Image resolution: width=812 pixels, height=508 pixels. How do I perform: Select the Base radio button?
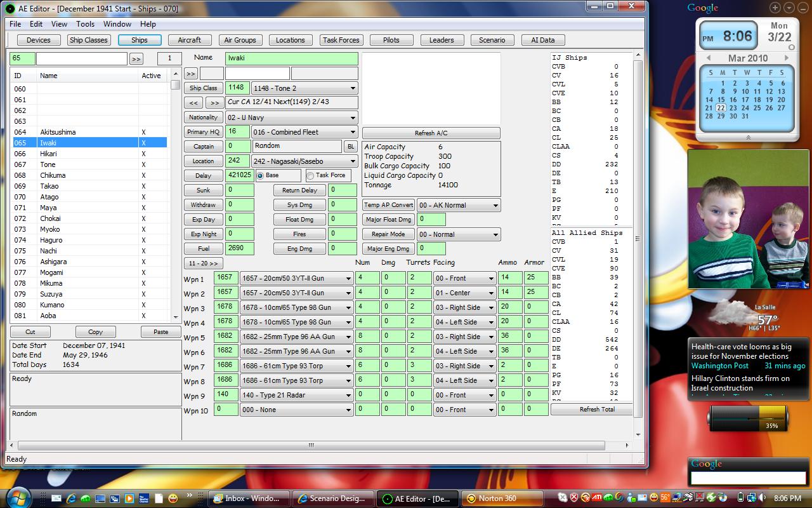260,175
